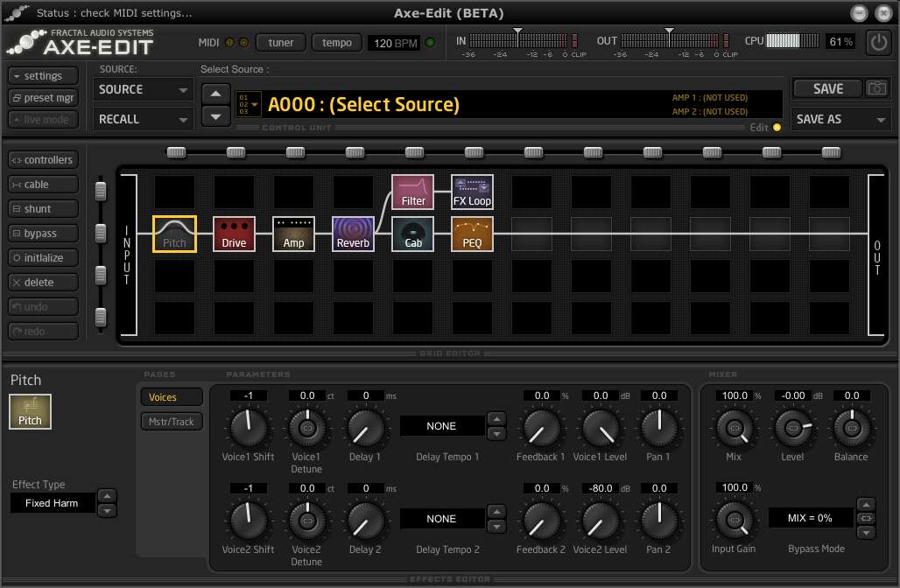This screenshot has height=588, width=900.
Task: Click the Mix knob in the mixer
Action: click(x=735, y=428)
